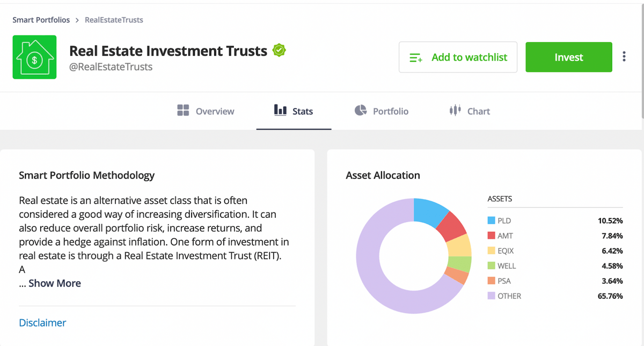Switch to the Overview tab

[206, 111]
